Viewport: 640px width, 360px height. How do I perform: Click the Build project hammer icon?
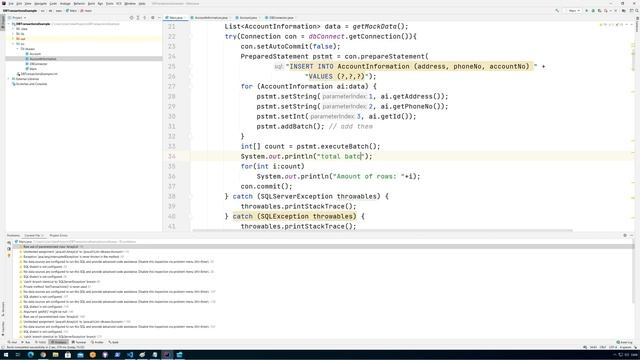(557, 11)
